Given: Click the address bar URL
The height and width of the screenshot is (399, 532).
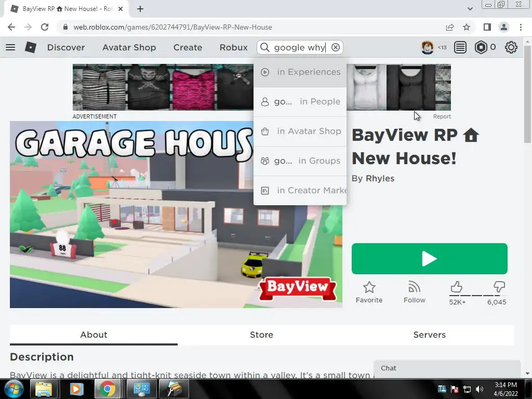Looking at the screenshot, I should coord(172,27).
